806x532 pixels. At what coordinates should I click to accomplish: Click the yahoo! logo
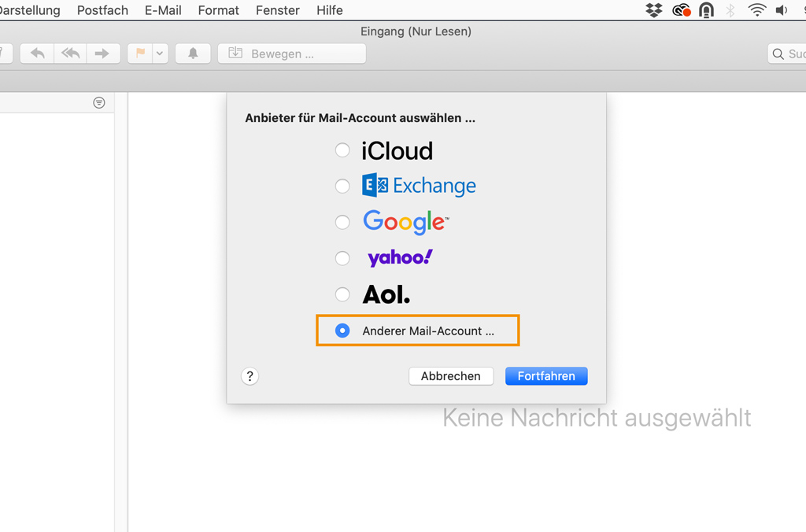click(x=401, y=257)
